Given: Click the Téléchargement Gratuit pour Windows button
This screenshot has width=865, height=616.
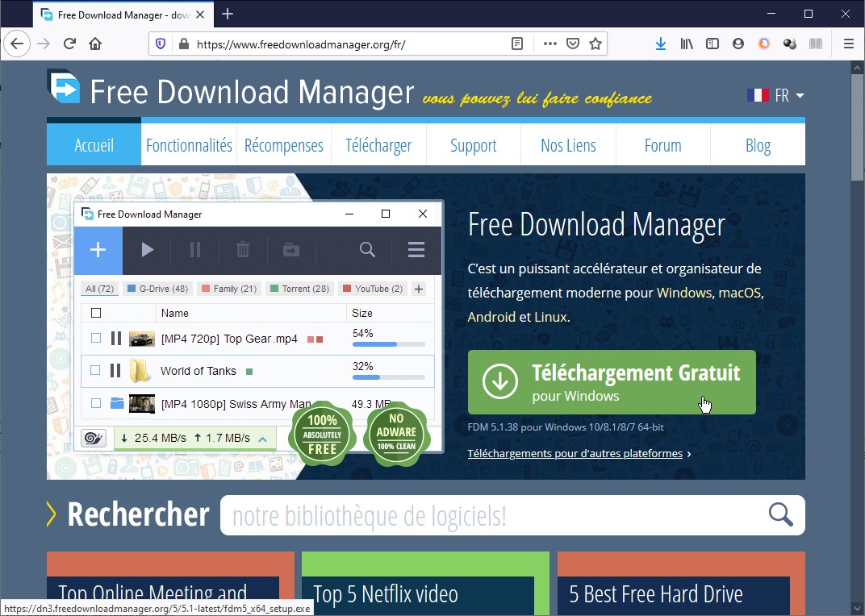Looking at the screenshot, I should (612, 382).
